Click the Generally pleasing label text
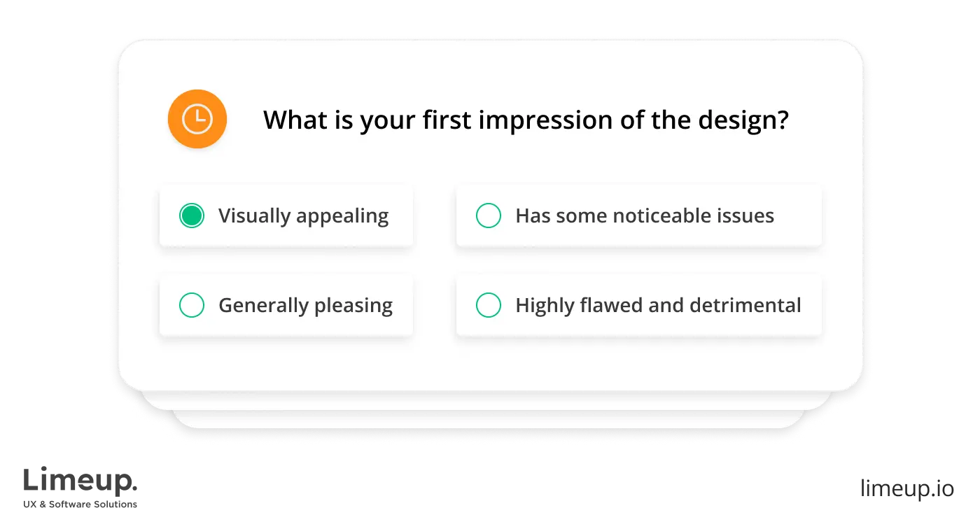The width and height of the screenshot is (980, 522). 305,305
